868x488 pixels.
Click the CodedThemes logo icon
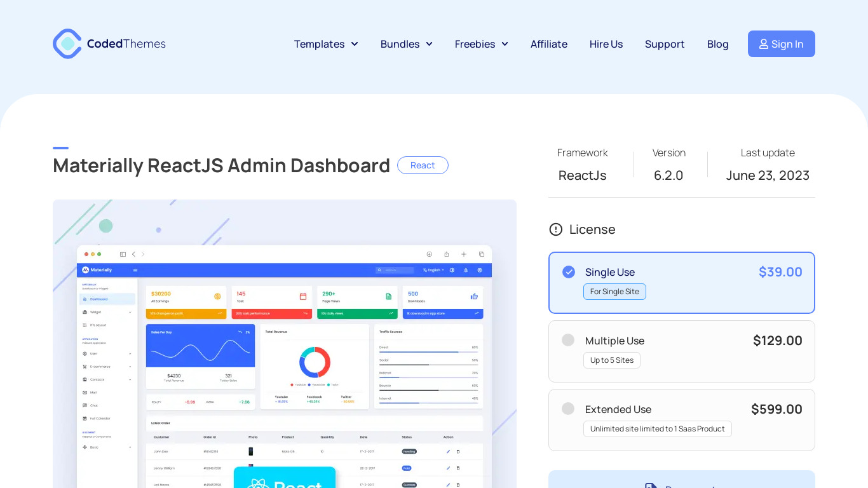point(67,44)
